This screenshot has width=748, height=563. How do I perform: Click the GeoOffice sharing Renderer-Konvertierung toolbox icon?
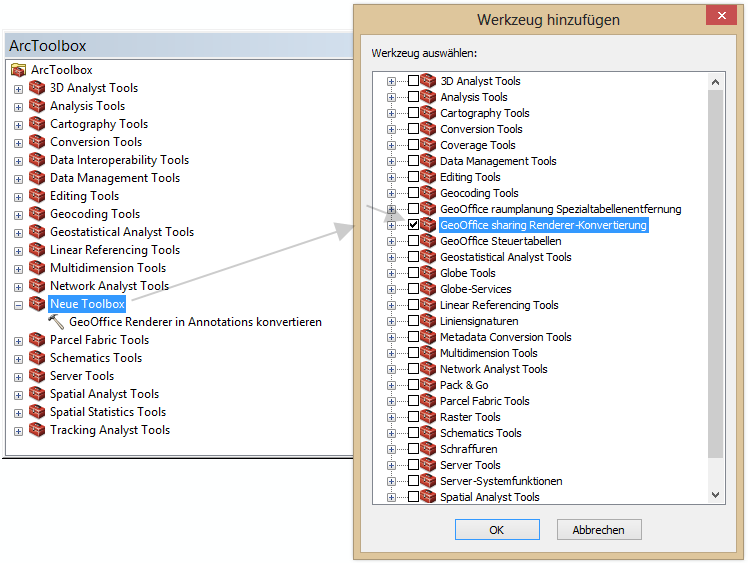[x=428, y=225]
